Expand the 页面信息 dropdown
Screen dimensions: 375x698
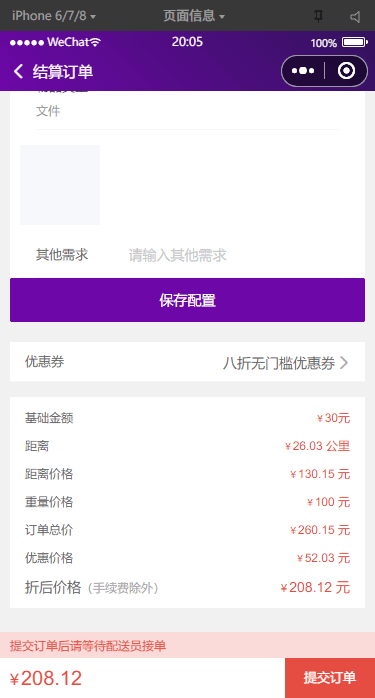click(194, 16)
